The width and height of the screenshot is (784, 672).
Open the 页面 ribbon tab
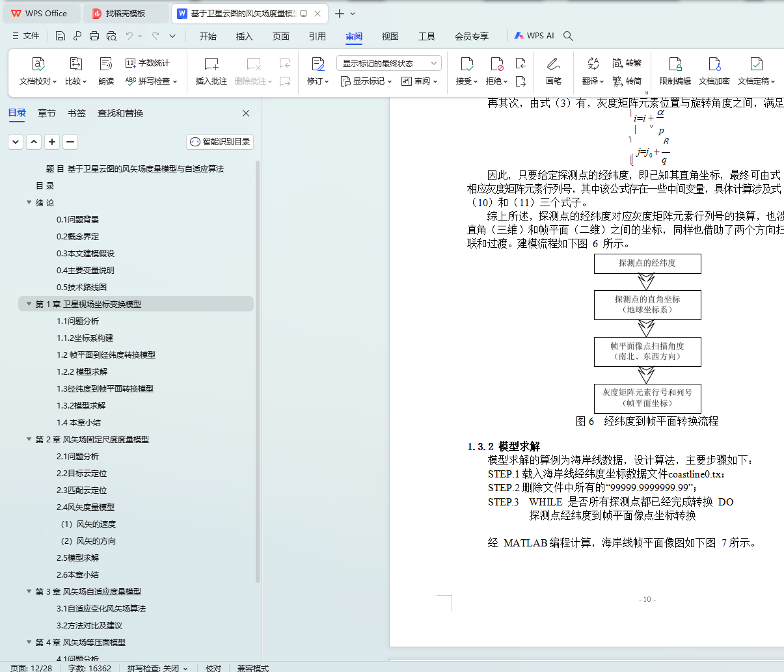tap(281, 36)
